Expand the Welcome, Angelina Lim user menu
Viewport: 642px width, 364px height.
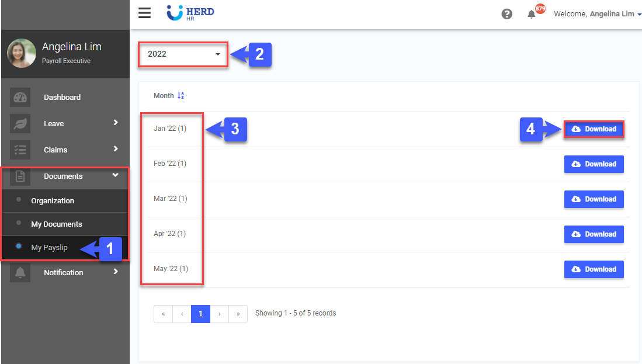pos(597,14)
